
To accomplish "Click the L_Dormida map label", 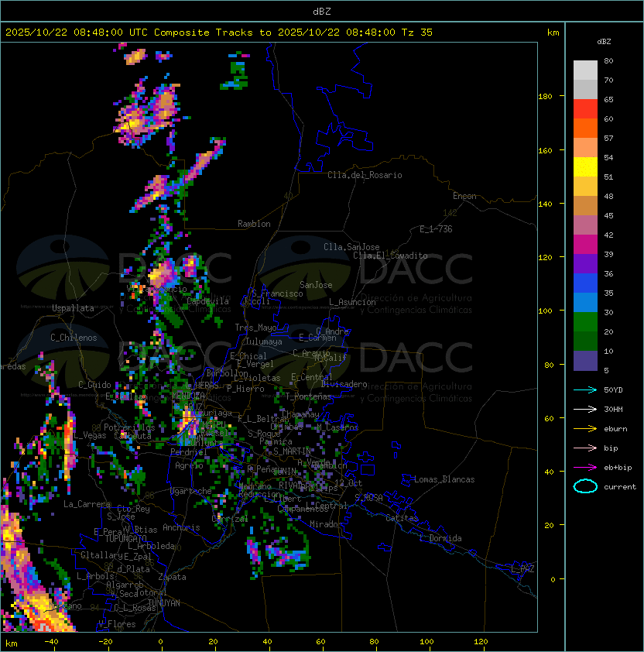I will 440,538.
